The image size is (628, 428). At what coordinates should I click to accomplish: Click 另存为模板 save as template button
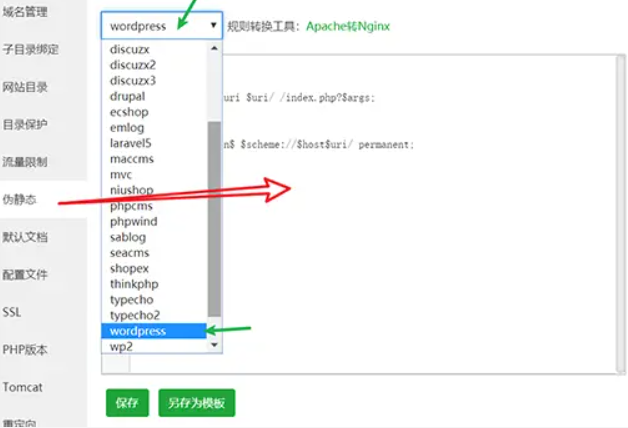point(197,403)
